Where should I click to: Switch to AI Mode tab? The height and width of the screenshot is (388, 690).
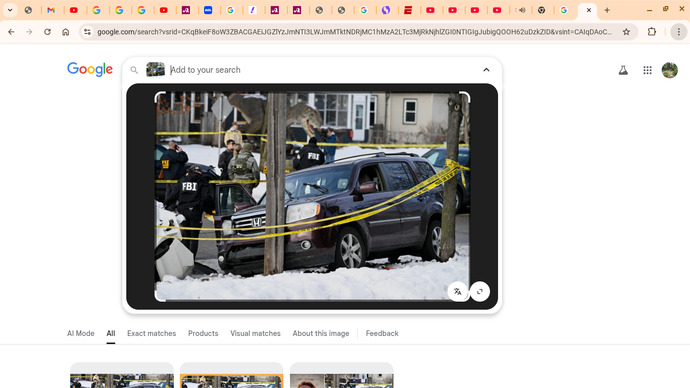pos(81,333)
